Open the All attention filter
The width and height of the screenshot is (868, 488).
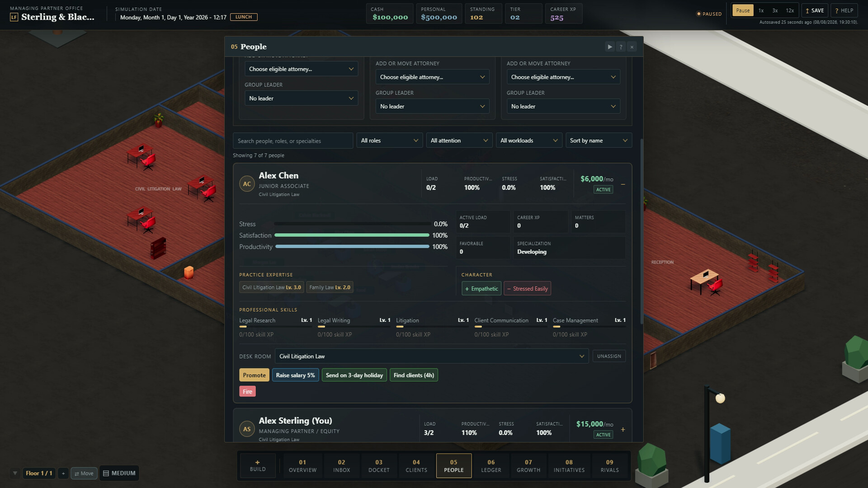(459, 141)
